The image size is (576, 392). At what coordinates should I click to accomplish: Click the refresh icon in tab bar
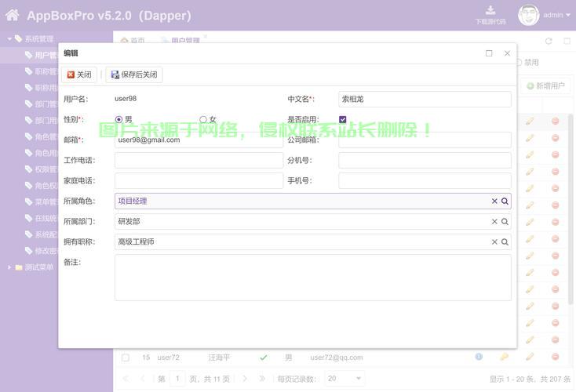pyautogui.click(x=549, y=41)
